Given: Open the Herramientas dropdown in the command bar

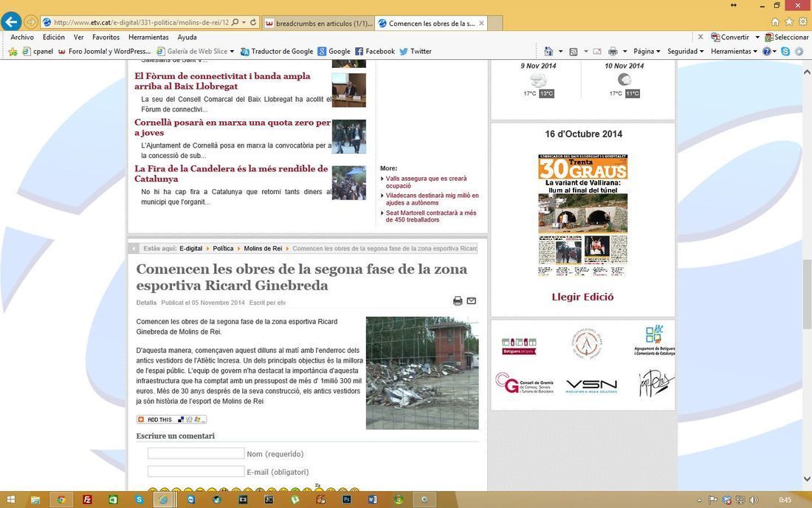Looking at the screenshot, I should (x=734, y=51).
